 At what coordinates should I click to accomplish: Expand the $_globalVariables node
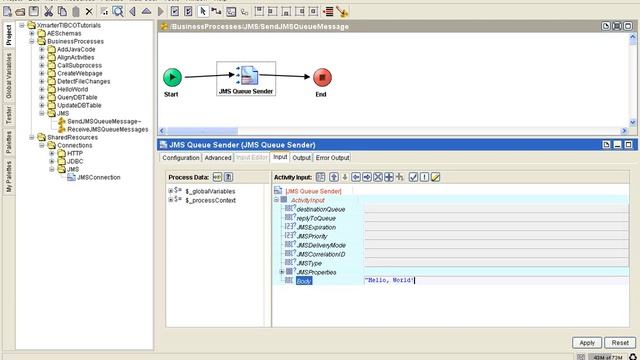[170, 191]
